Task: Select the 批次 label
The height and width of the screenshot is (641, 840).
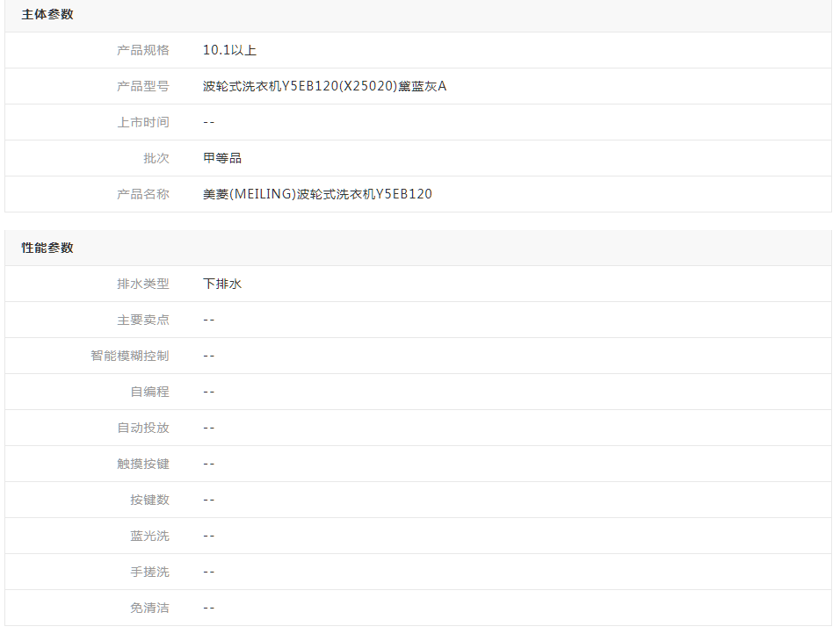Action: 156,159
